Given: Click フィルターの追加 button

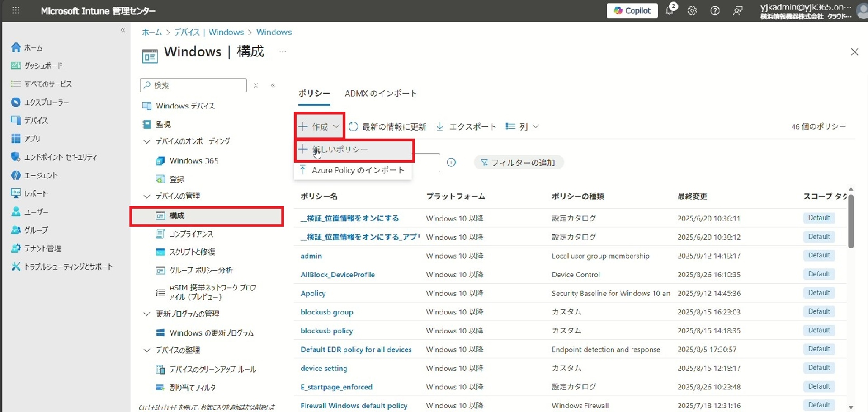Looking at the screenshot, I should (518, 163).
